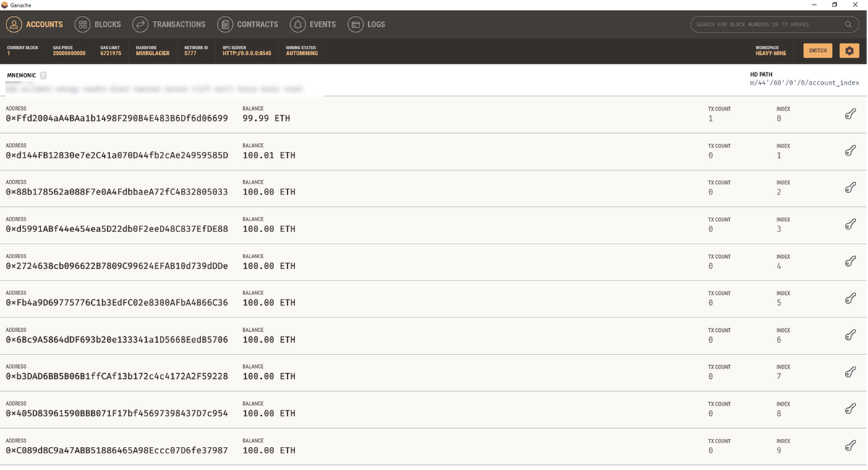Click the RPC server HTTP://0.0.0.0:8545 value
Viewport: 868px width, 470px height.
247,54
